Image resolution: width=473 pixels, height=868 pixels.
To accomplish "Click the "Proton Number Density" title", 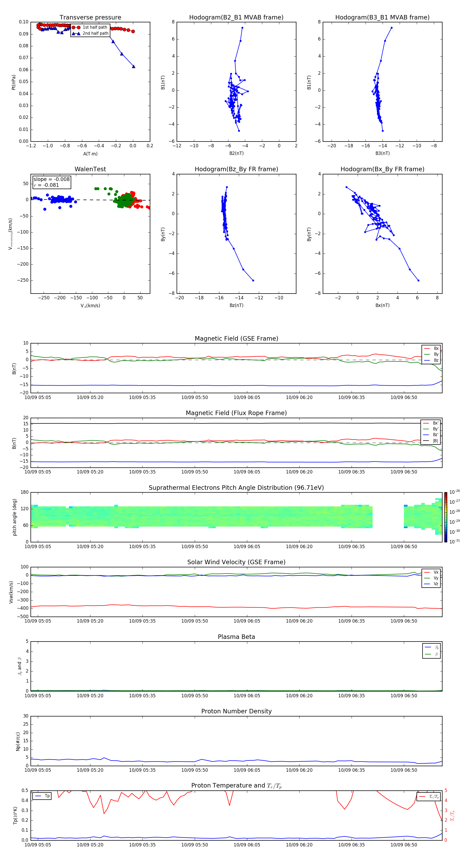I will pyautogui.click(x=236, y=711).
